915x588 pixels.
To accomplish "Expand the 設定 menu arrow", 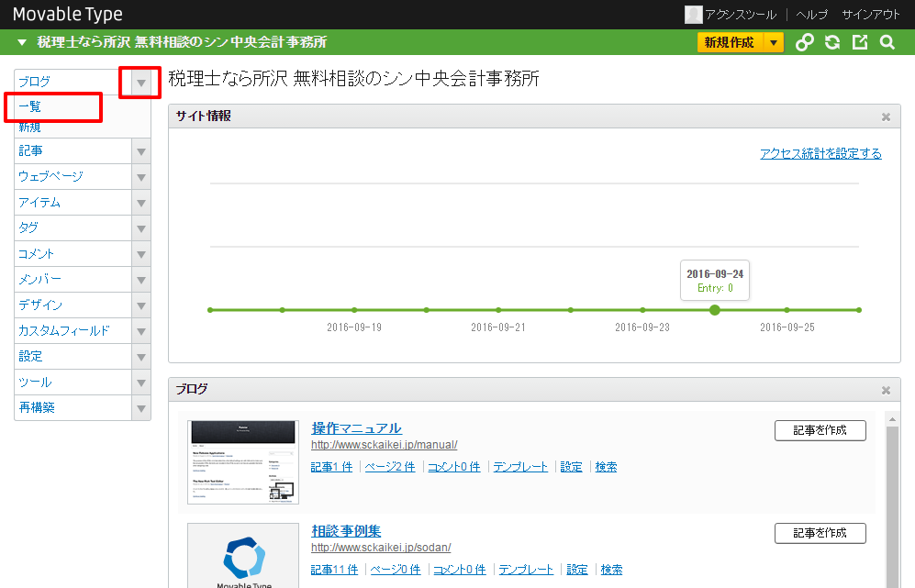I will pos(140,357).
